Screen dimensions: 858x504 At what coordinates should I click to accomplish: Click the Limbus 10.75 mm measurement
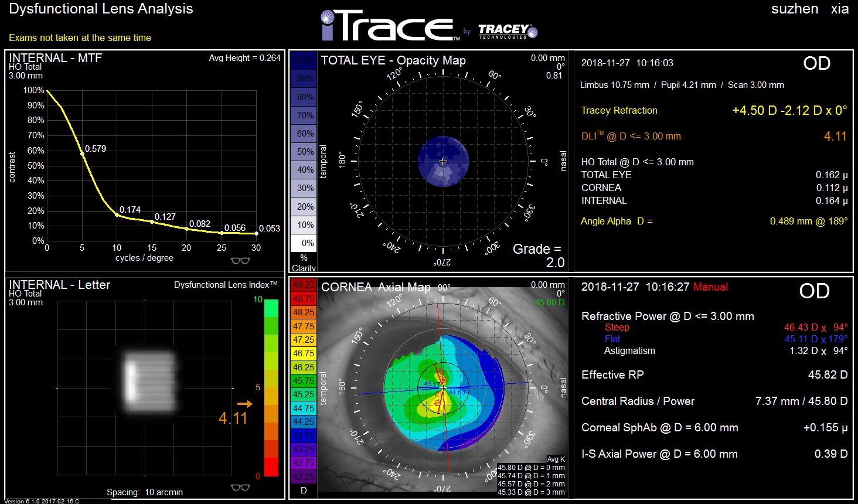[614, 85]
